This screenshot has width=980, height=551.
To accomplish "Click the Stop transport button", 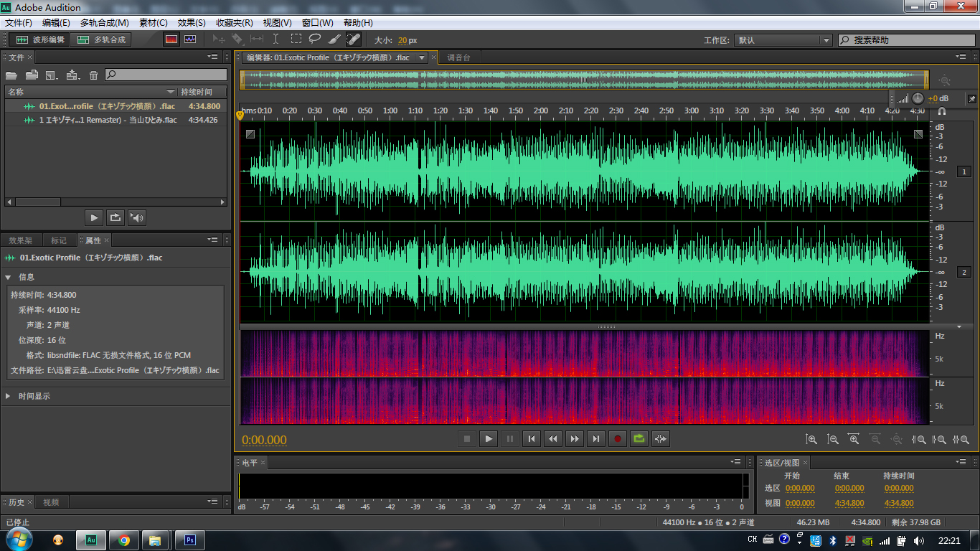I will 467,438.
